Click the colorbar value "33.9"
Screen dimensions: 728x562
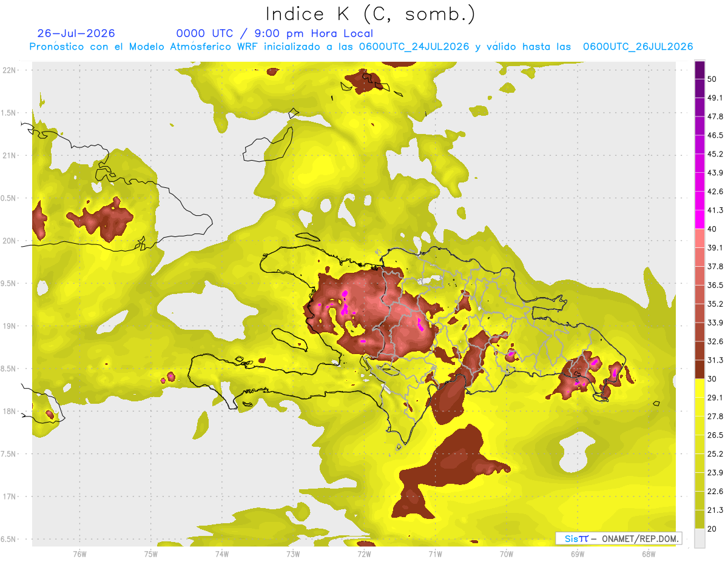[x=715, y=323]
